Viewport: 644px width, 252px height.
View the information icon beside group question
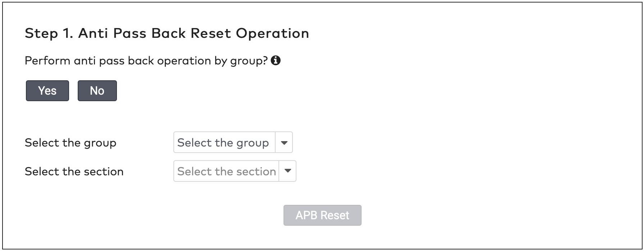[276, 60]
